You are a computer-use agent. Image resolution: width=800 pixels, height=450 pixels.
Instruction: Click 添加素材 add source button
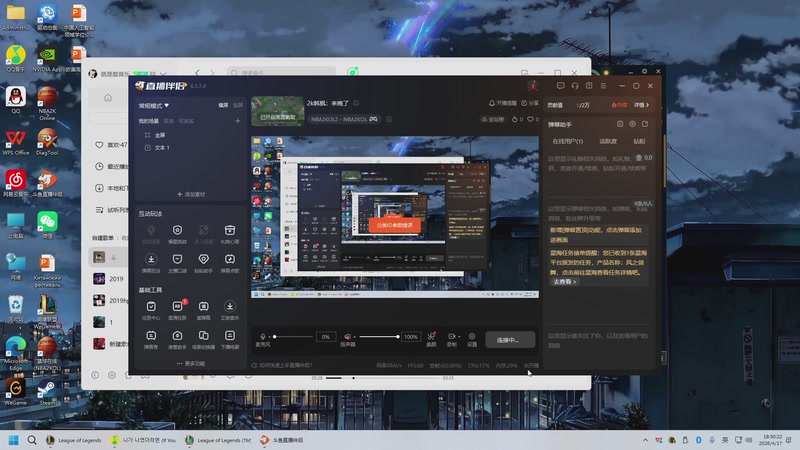point(191,194)
